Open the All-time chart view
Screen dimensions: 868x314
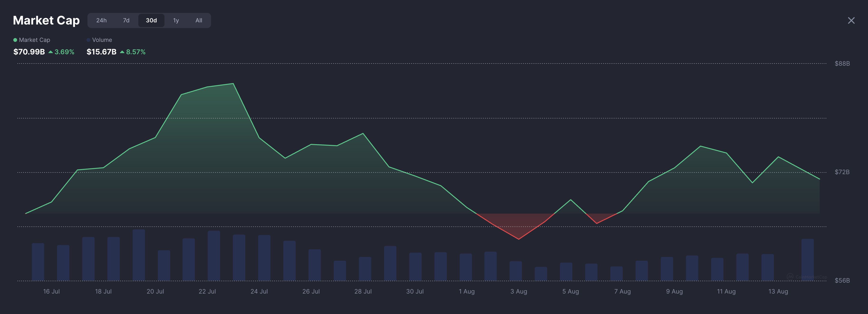pos(198,20)
